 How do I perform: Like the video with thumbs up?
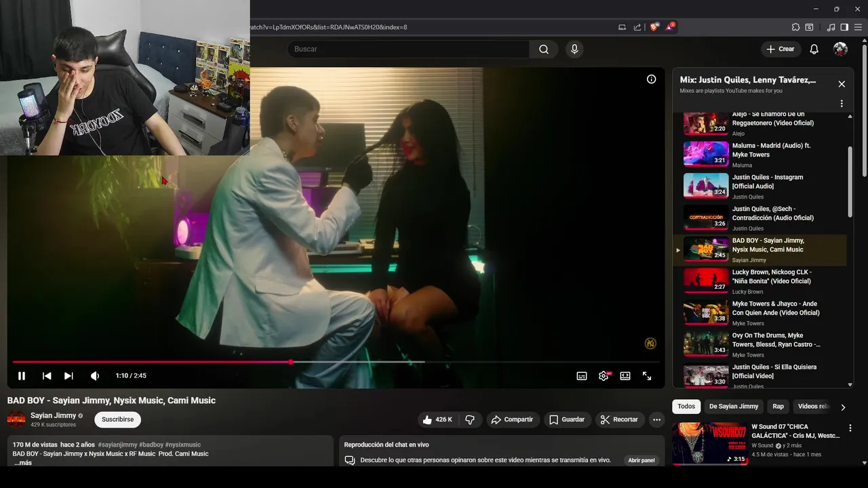pos(437,420)
